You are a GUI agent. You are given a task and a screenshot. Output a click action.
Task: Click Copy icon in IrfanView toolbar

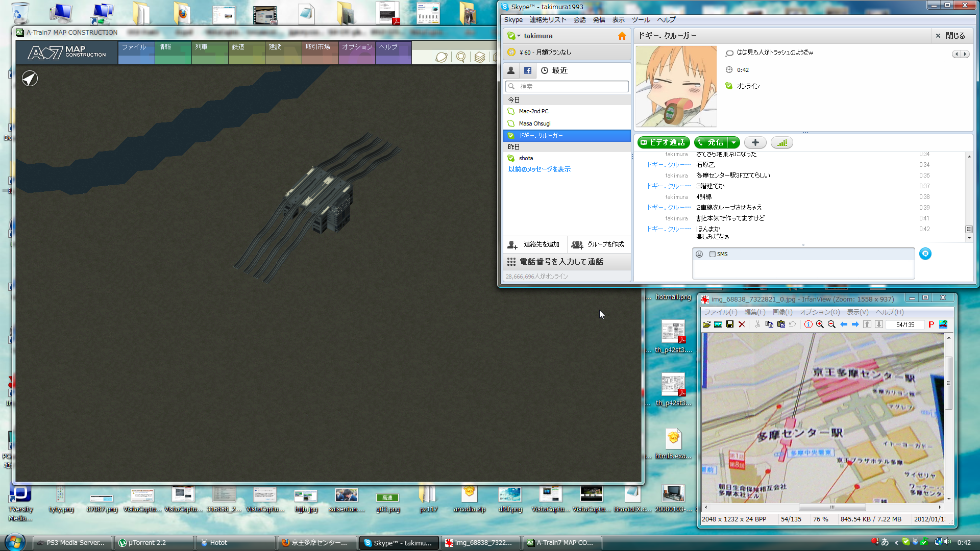click(x=769, y=324)
